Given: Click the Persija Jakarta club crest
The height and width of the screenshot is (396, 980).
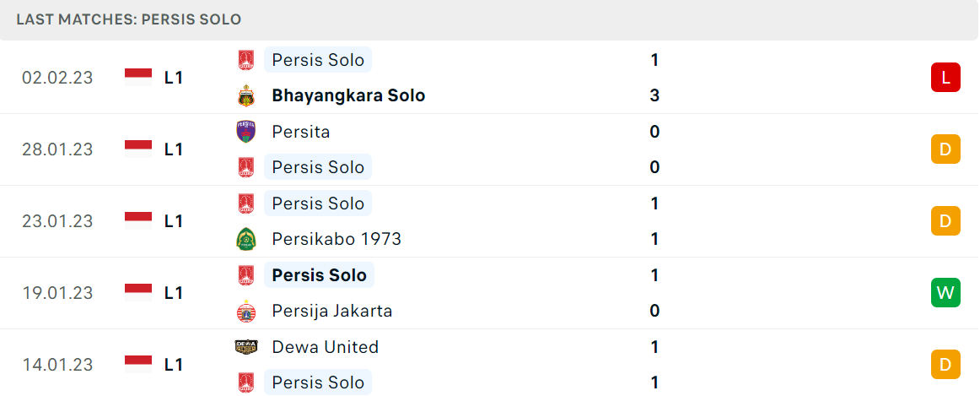Looking at the screenshot, I should click(246, 311).
